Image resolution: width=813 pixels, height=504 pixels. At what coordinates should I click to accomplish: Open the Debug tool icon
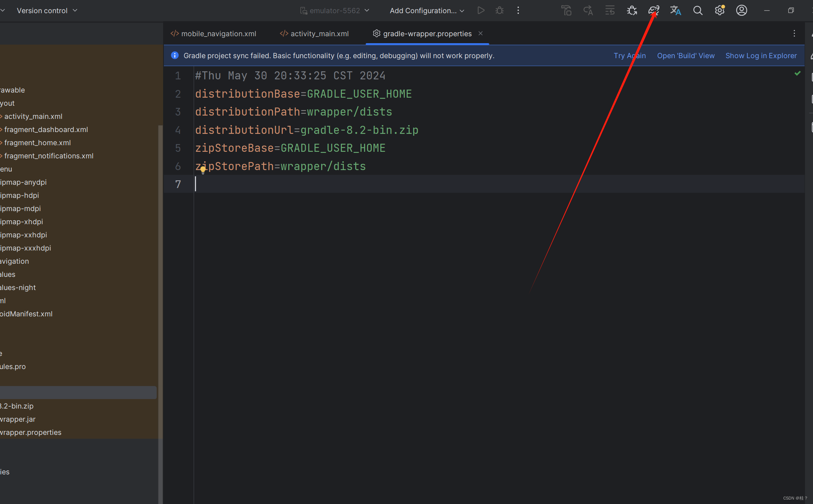pos(500,11)
